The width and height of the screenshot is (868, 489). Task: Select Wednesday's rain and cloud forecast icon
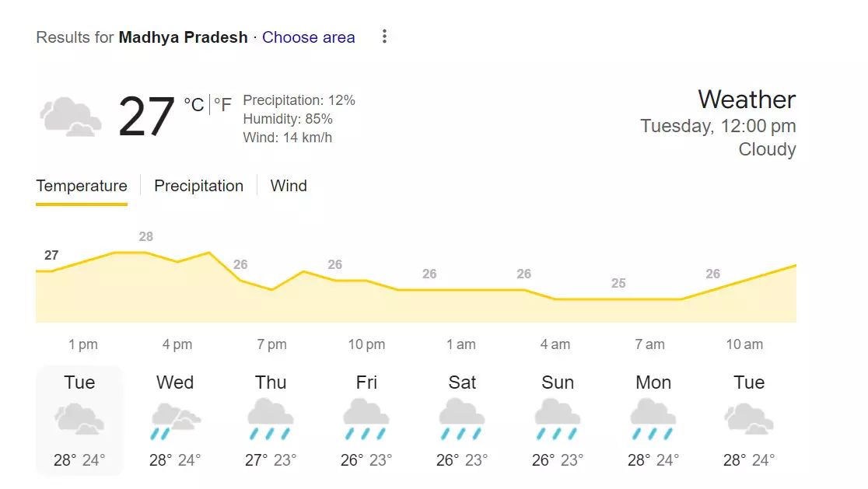pyautogui.click(x=175, y=421)
